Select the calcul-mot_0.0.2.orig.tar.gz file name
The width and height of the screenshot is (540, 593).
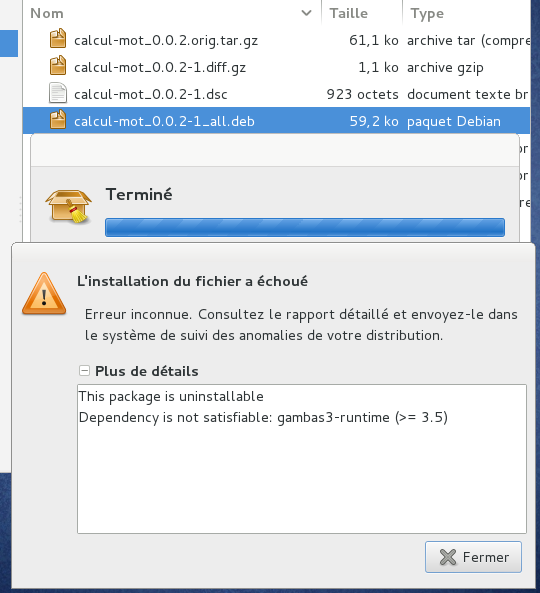[x=166, y=40]
